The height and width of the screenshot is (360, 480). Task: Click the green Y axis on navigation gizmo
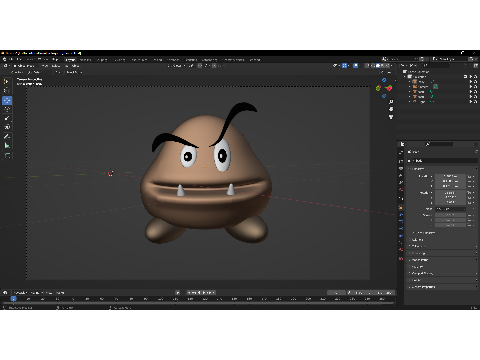378,88
